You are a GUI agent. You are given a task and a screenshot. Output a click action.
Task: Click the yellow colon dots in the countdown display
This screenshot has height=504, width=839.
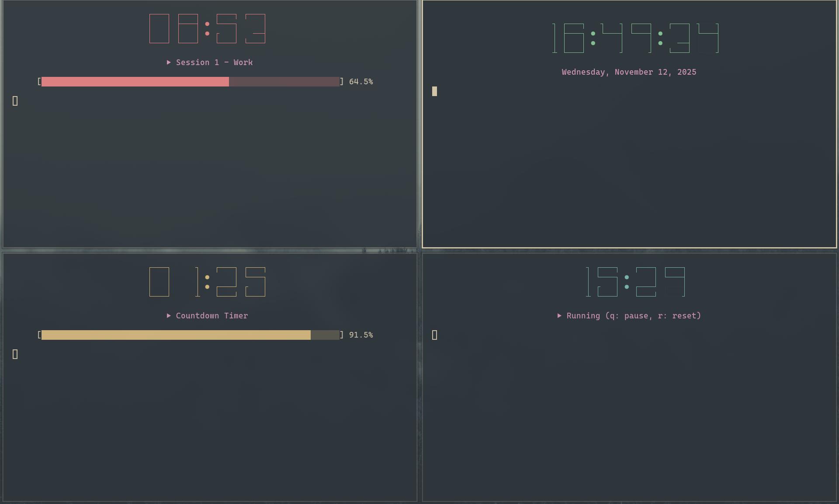(x=208, y=282)
